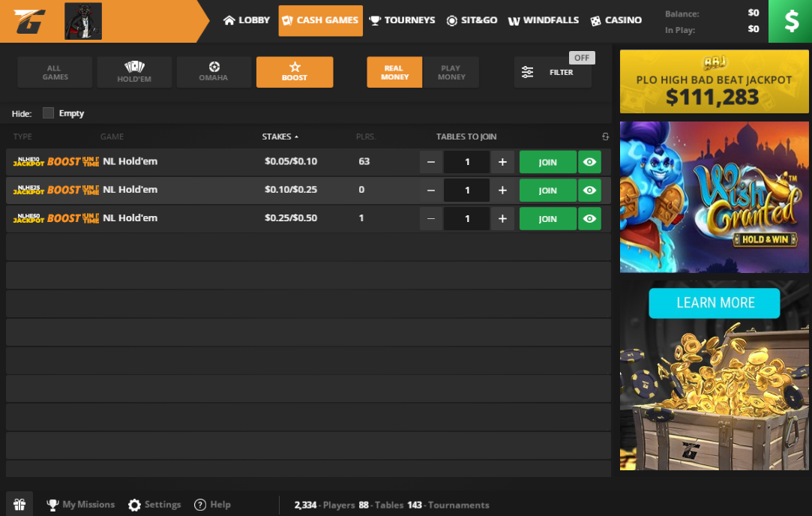
Task: Observe $0.10/$0.25 table via eye icon
Action: click(x=589, y=190)
